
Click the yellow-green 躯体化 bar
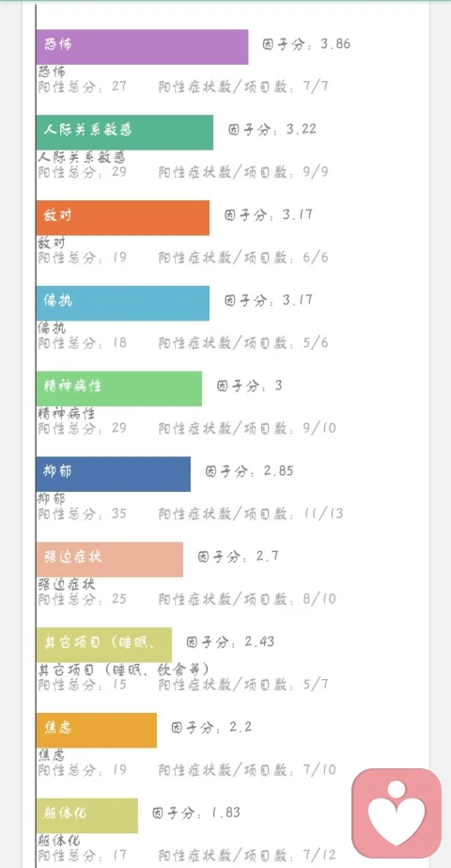click(87, 815)
